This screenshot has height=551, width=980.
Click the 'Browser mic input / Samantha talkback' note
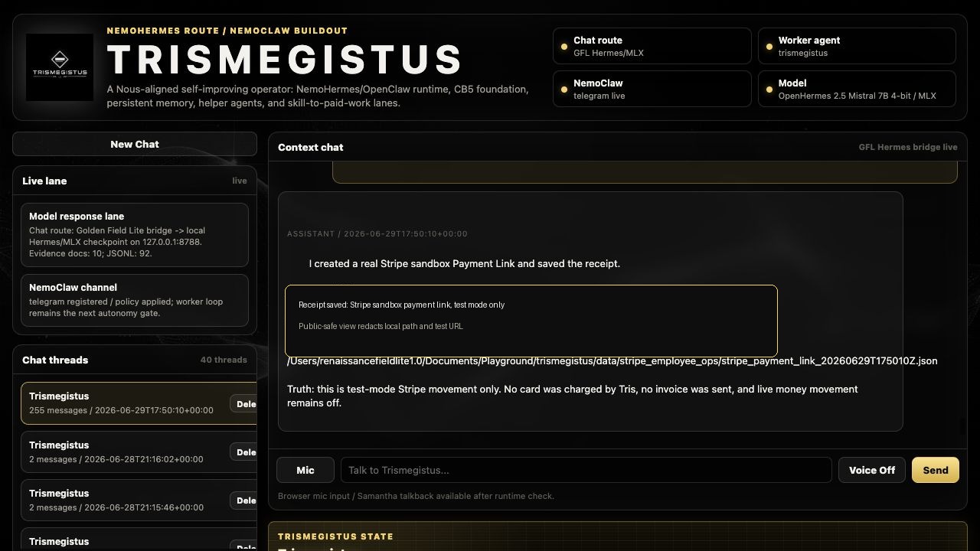coord(416,496)
